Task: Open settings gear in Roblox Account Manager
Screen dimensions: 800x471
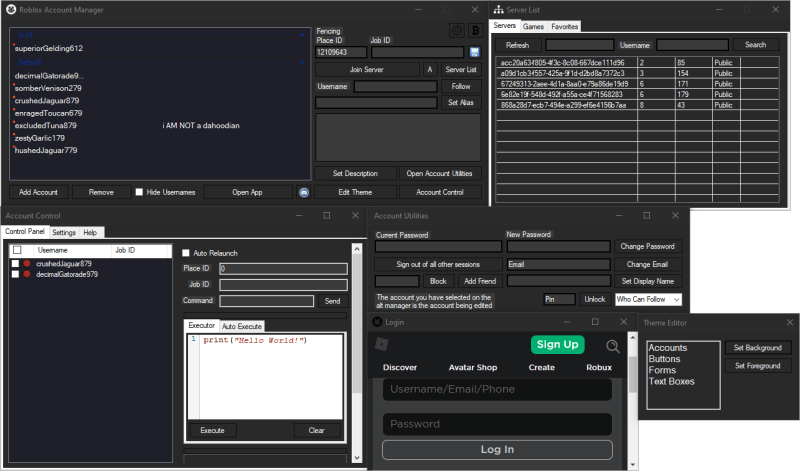Action: click(x=457, y=31)
